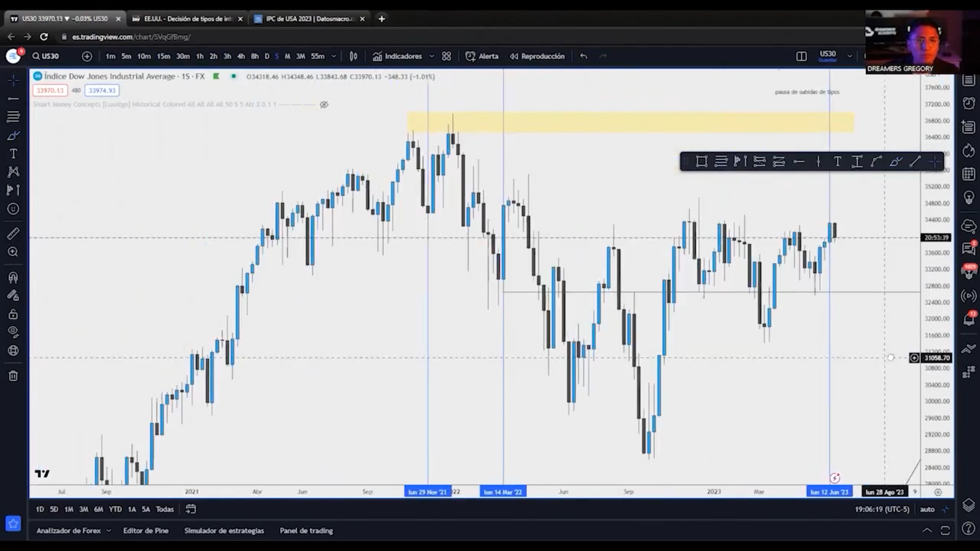
Task: Click the candlestick chart type icon
Action: 353,56
